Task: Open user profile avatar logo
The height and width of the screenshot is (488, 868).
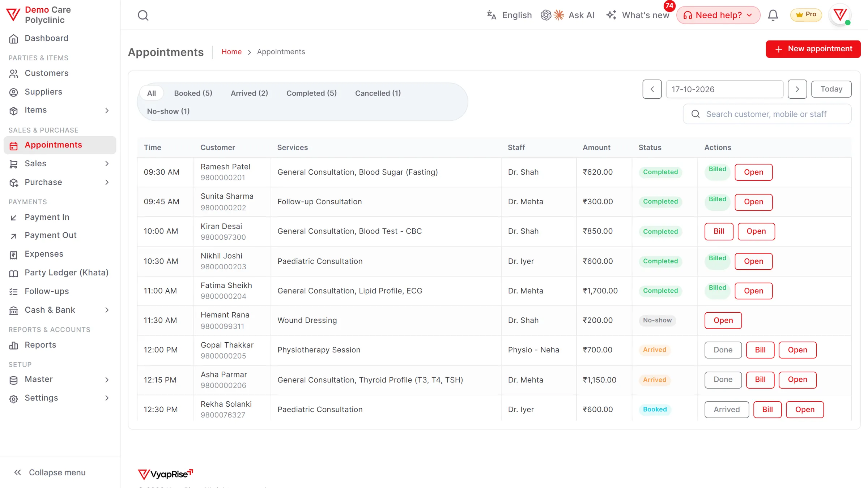Action: pyautogui.click(x=840, y=15)
